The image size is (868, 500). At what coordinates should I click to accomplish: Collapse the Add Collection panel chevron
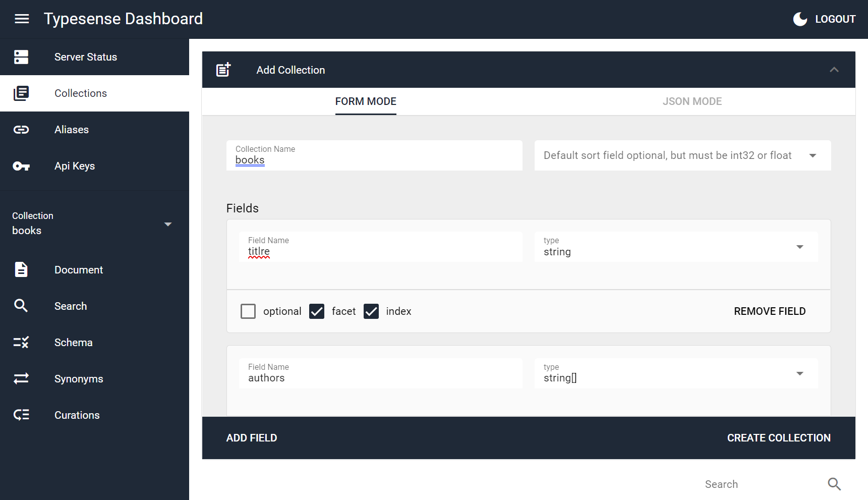click(x=834, y=70)
